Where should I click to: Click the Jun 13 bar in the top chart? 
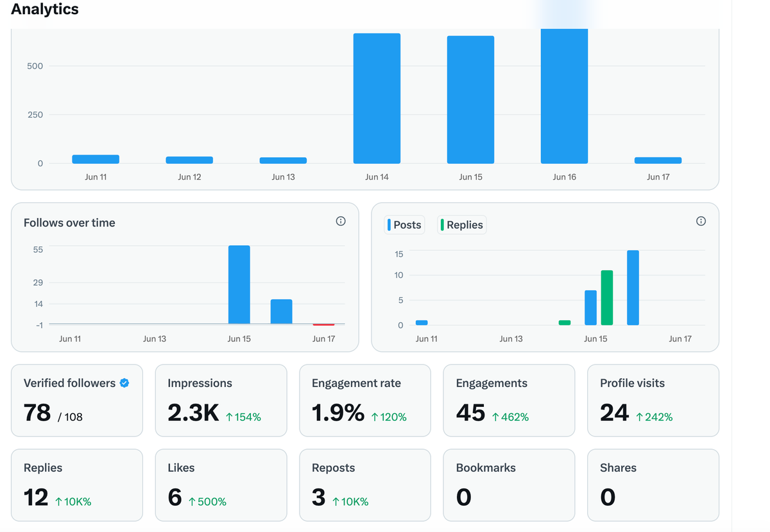283,160
